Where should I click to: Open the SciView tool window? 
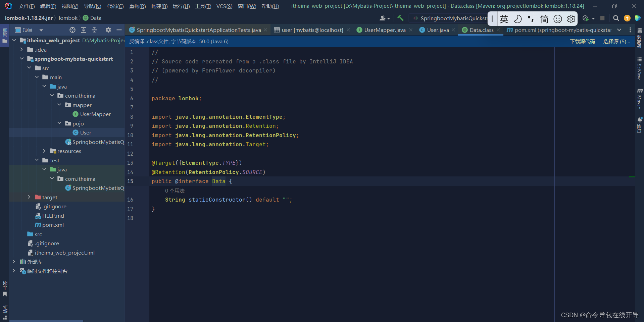(x=640, y=68)
